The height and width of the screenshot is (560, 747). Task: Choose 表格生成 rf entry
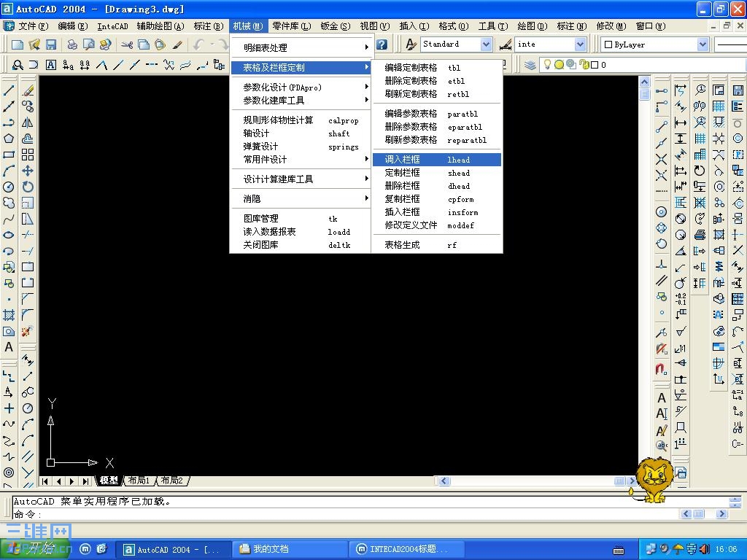tap(437, 245)
